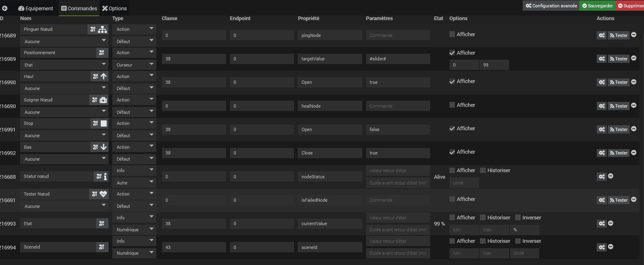Screen dimensions: 644x265
Task: Click the medkit icon of Soigner Nœud
Action: 104,100
